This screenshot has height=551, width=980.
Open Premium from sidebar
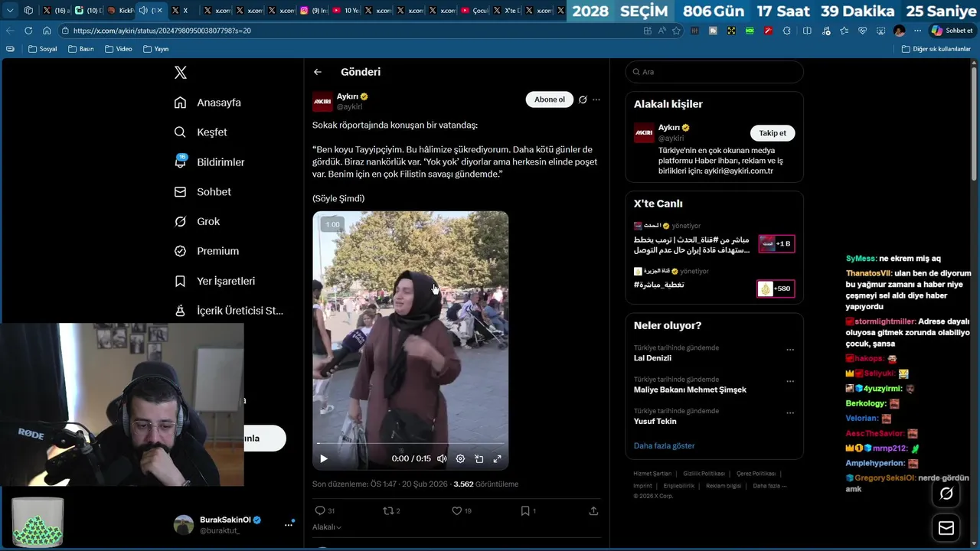(x=206, y=251)
